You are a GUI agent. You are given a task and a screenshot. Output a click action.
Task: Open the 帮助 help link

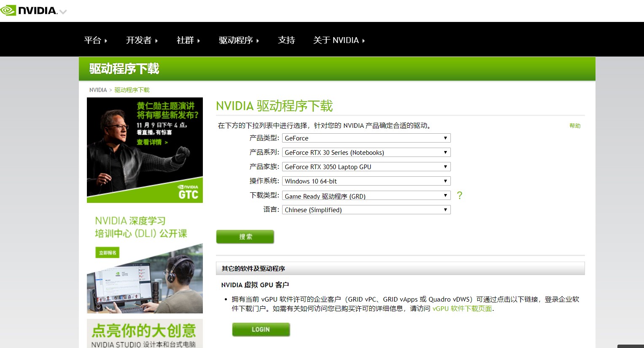pos(575,126)
